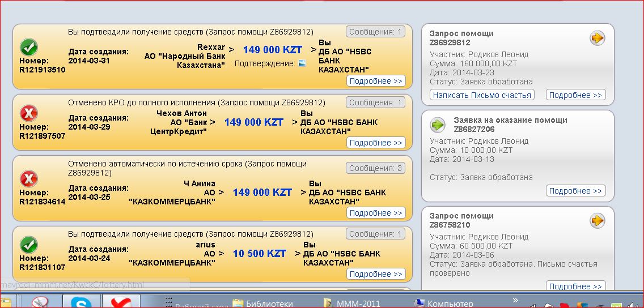Click red cancel icon of order R121897507
Image resolution: width=644 pixels, height=308 pixels.
[x=29, y=113]
